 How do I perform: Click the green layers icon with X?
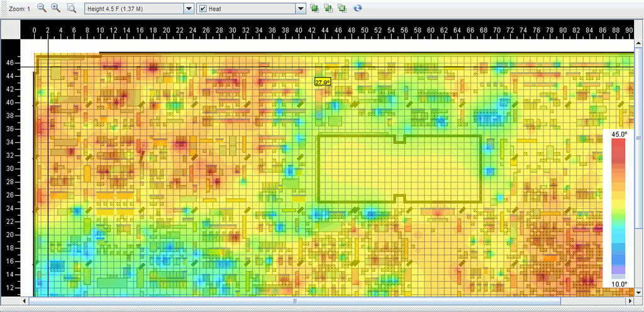pyautogui.click(x=341, y=8)
